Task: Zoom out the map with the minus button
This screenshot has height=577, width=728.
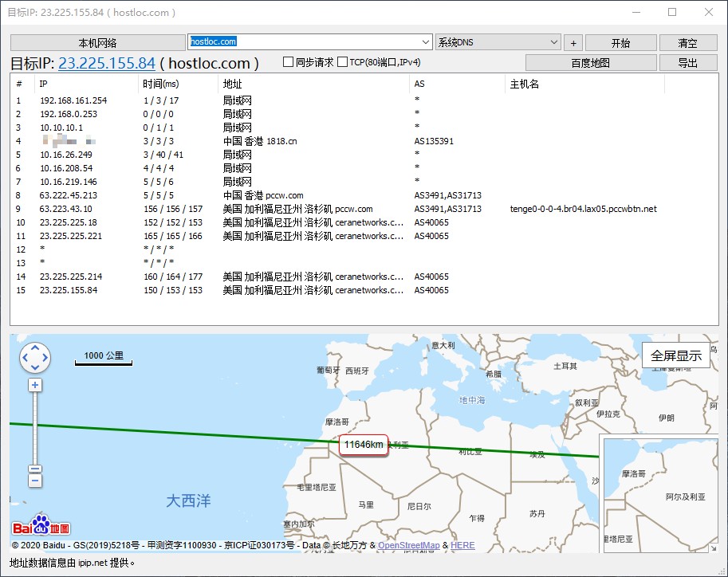Action: 35,481
